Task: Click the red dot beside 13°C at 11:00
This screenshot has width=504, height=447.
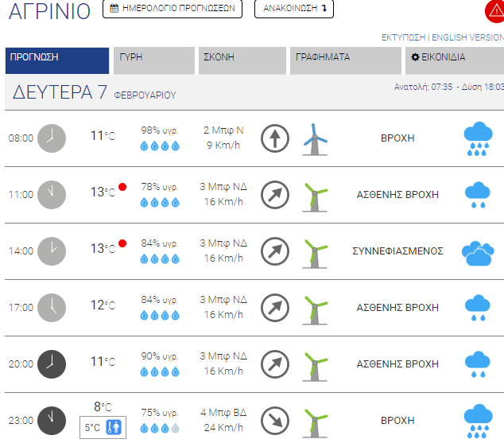Action: click(x=122, y=187)
